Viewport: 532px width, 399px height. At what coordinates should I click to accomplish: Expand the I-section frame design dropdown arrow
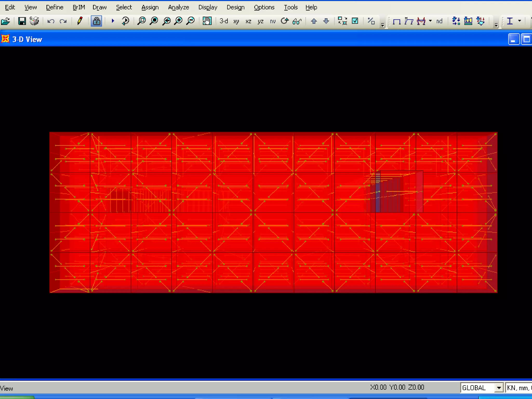(x=520, y=21)
